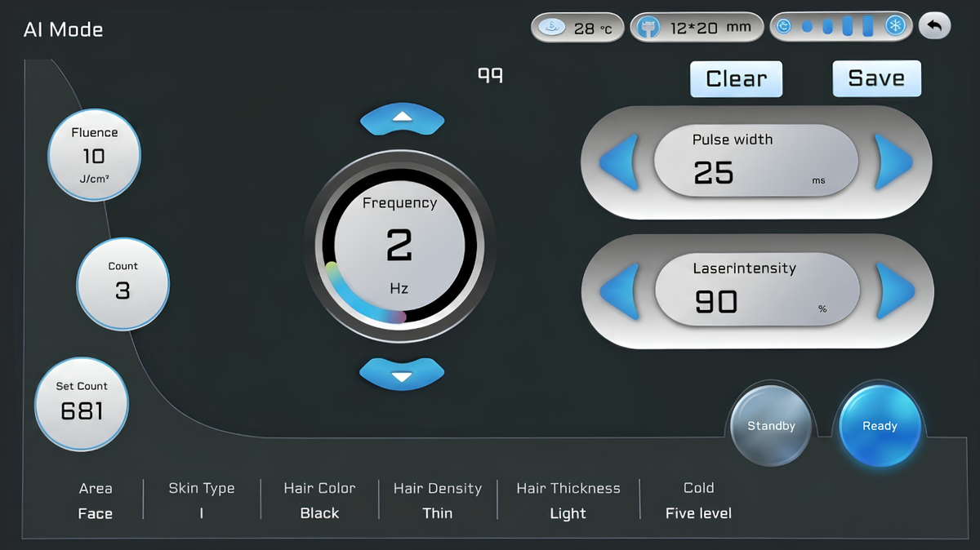Open the Hair Thickness Light option
The width and height of the screenshot is (980, 550).
pyautogui.click(x=568, y=501)
